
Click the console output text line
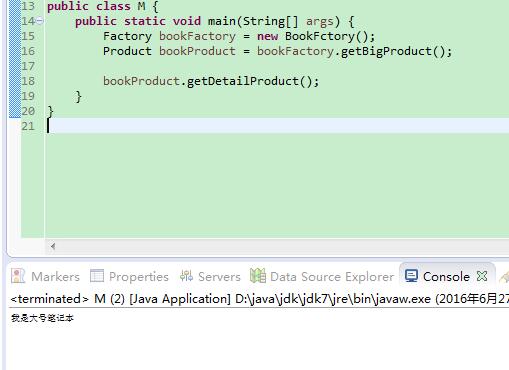(x=42, y=318)
